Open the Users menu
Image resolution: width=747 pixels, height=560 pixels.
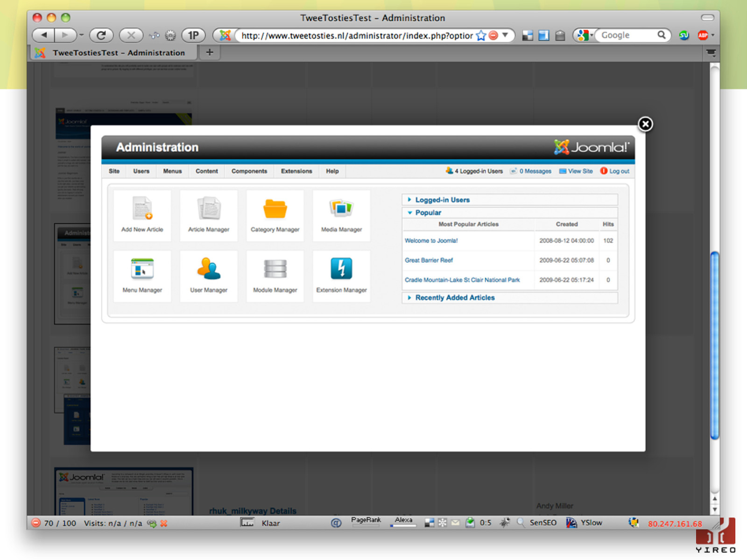coord(141,171)
